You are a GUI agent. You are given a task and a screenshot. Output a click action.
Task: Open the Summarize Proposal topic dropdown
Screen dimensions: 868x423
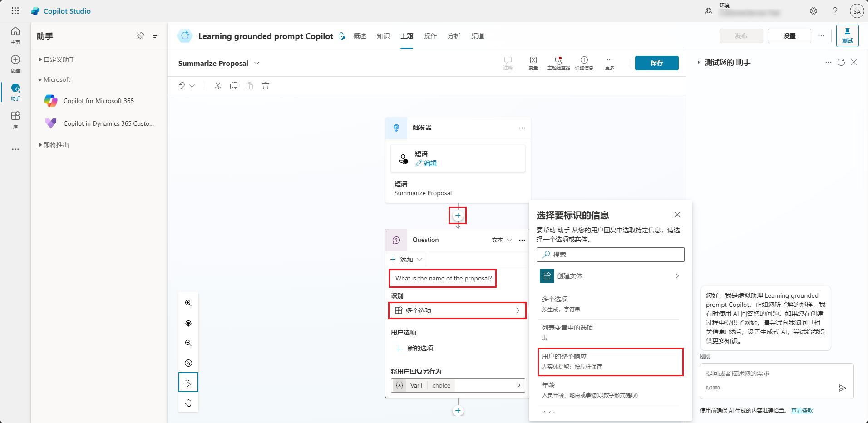click(x=257, y=63)
